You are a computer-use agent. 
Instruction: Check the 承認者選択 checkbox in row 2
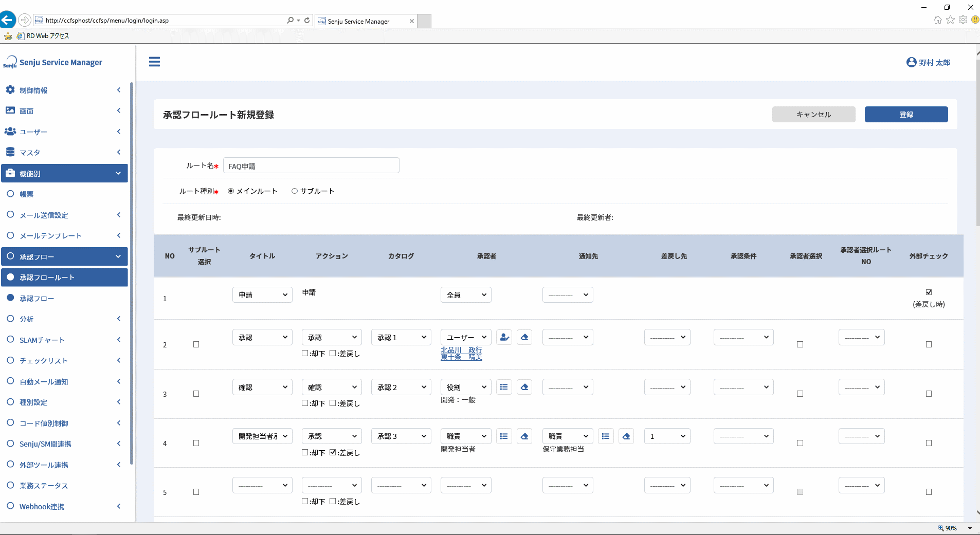click(x=800, y=344)
